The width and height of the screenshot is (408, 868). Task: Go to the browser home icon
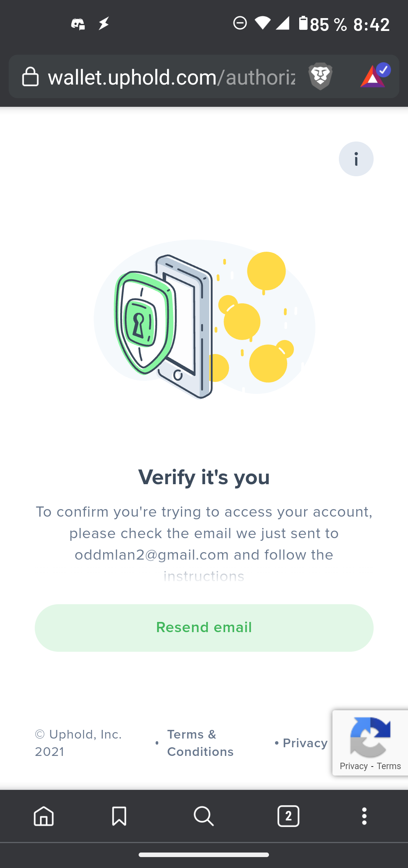pos(44,816)
